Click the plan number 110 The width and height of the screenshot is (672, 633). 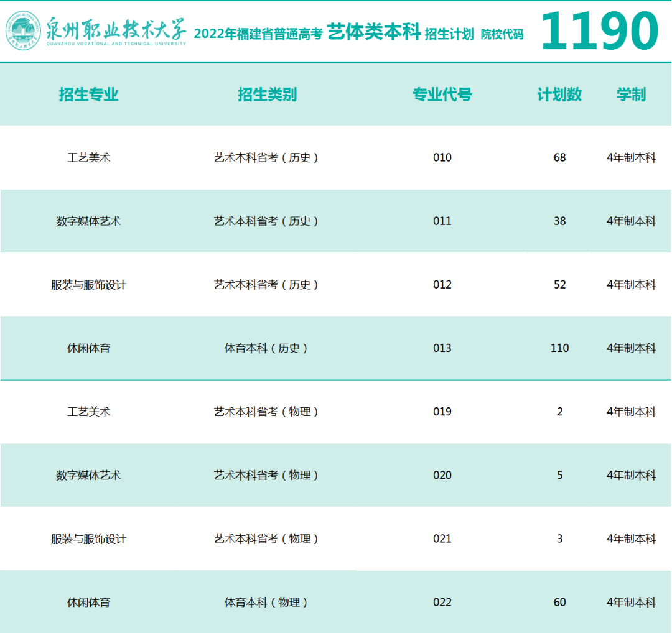(560, 348)
